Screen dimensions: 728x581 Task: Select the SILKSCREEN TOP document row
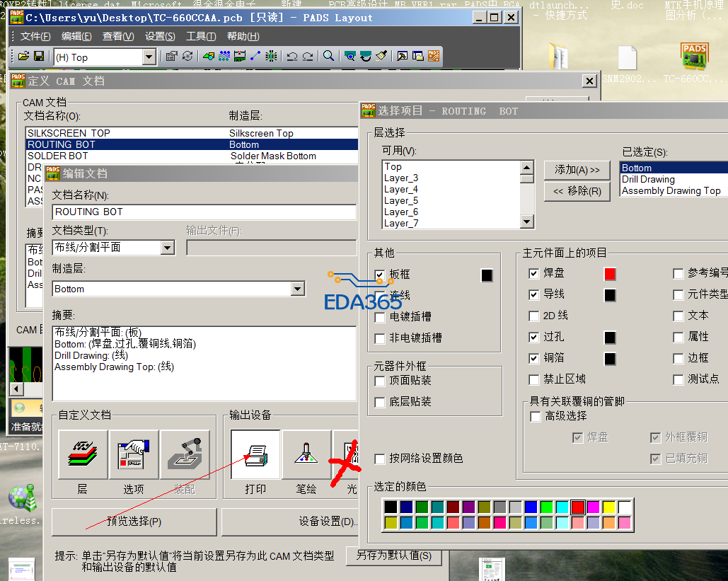click(191, 133)
